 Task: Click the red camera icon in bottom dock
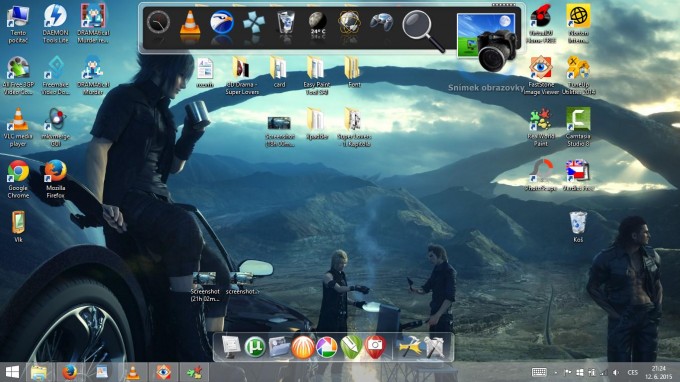coord(375,347)
